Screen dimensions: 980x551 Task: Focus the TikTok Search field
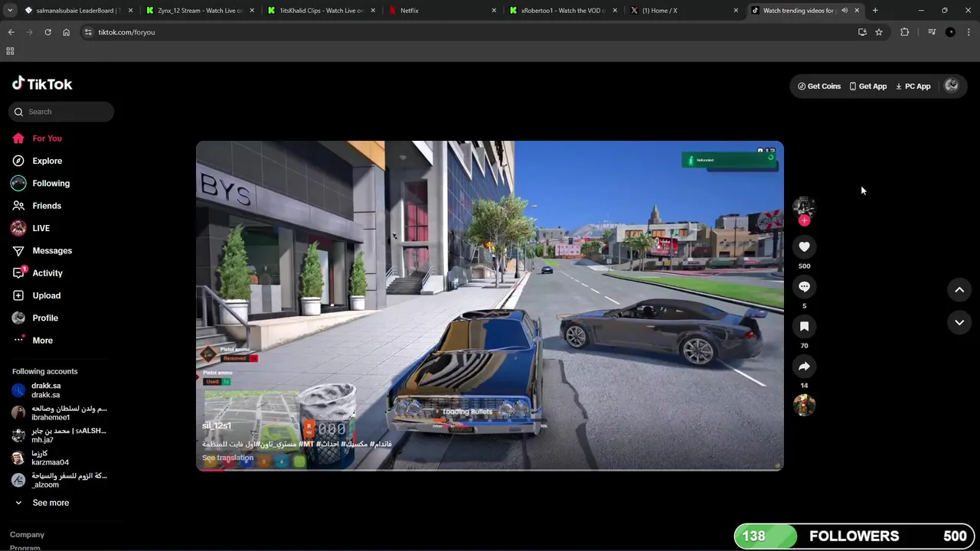click(x=61, y=112)
